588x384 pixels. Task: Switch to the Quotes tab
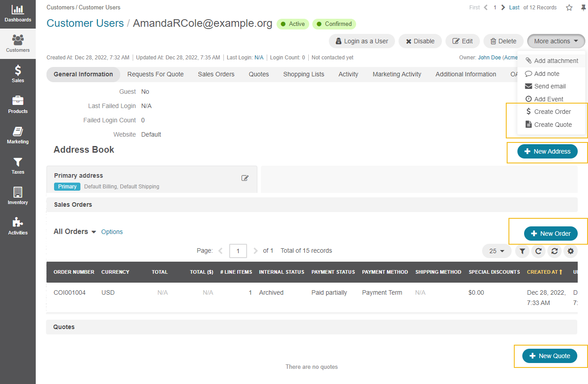click(x=259, y=75)
